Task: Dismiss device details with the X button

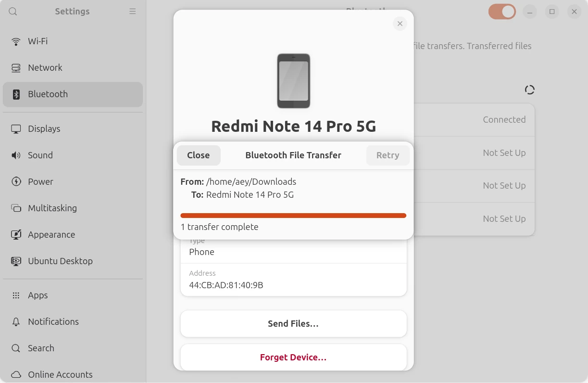Action: click(400, 24)
